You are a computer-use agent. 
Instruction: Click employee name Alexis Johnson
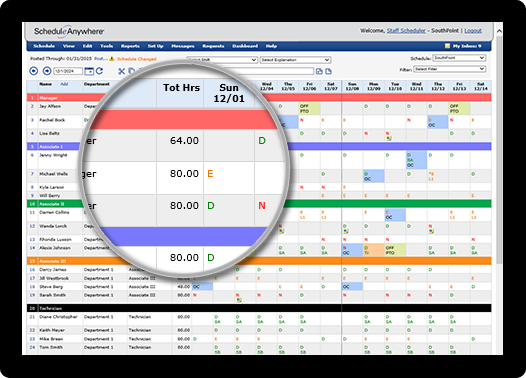coord(55,248)
